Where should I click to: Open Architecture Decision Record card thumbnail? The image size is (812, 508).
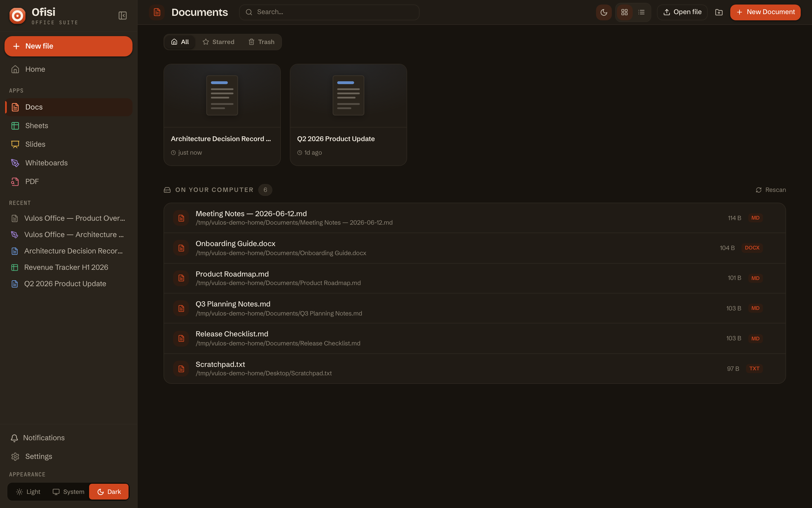(222, 95)
